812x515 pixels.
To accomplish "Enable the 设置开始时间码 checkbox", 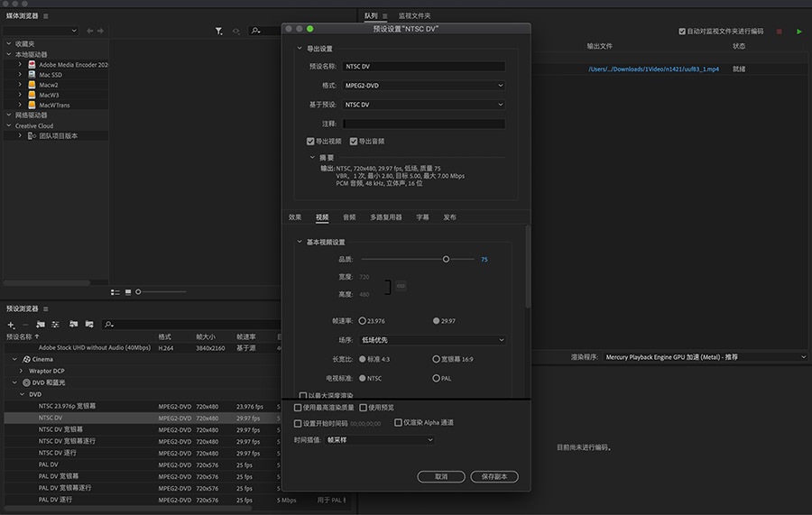I will pos(298,423).
